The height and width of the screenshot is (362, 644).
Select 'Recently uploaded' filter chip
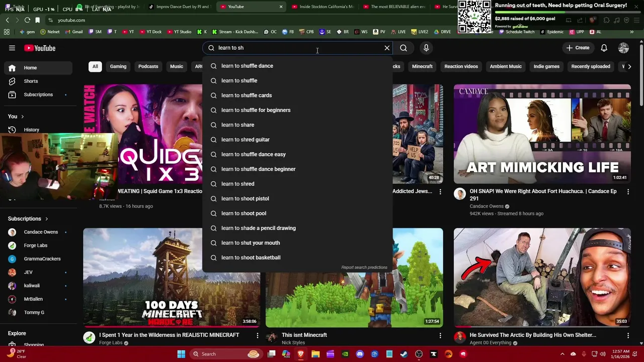point(591,66)
